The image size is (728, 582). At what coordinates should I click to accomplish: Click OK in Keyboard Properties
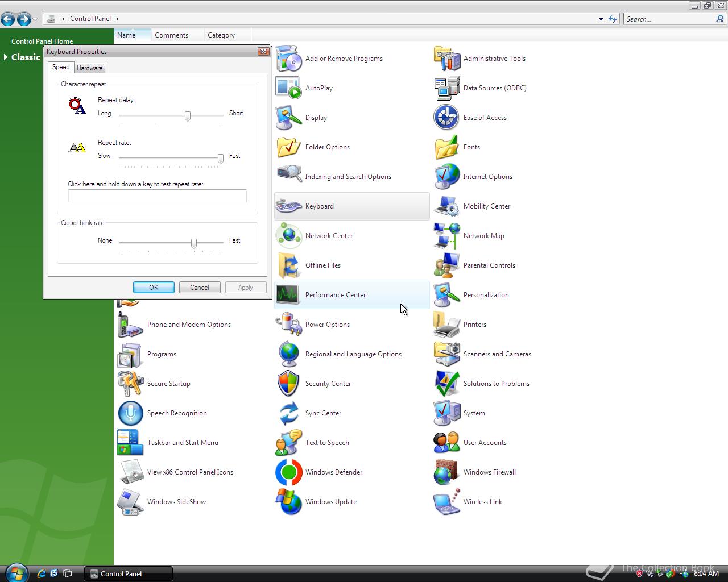[x=154, y=288]
